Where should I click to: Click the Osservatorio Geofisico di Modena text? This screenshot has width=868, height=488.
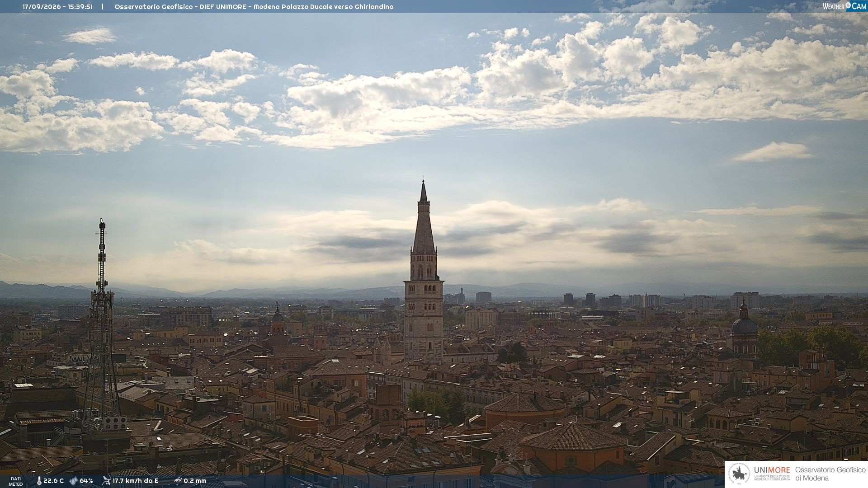click(x=830, y=474)
